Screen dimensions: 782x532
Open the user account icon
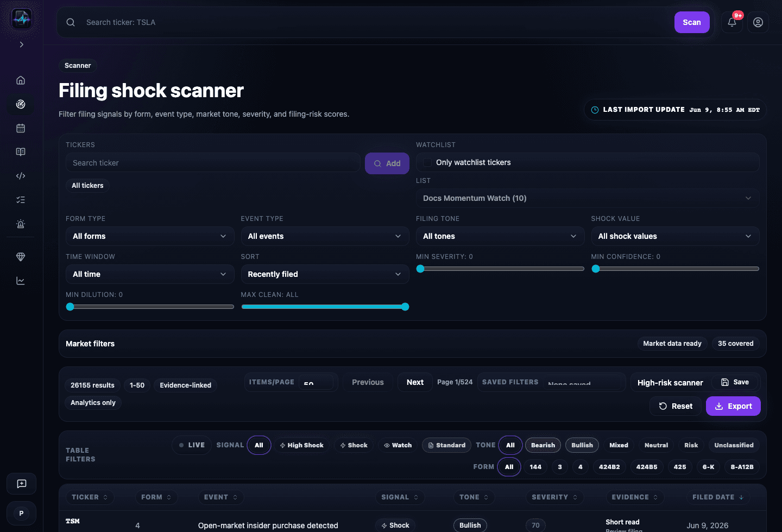click(x=758, y=22)
